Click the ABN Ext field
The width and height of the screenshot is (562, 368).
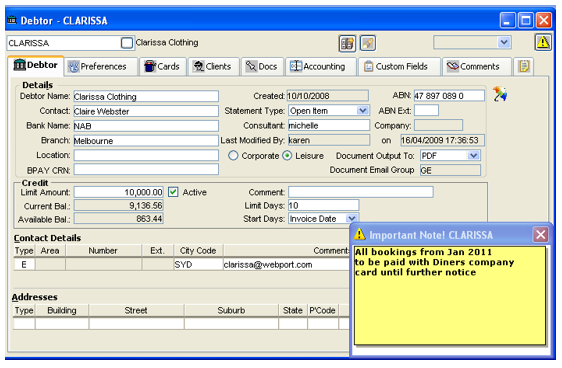426,110
